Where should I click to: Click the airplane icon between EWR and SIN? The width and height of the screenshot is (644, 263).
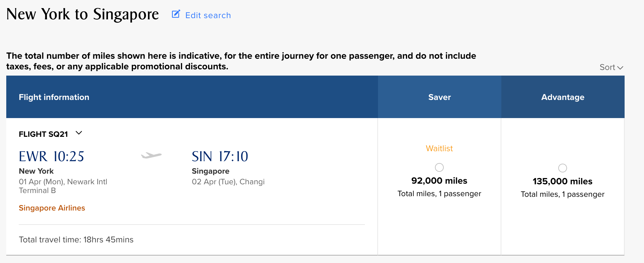(151, 155)
